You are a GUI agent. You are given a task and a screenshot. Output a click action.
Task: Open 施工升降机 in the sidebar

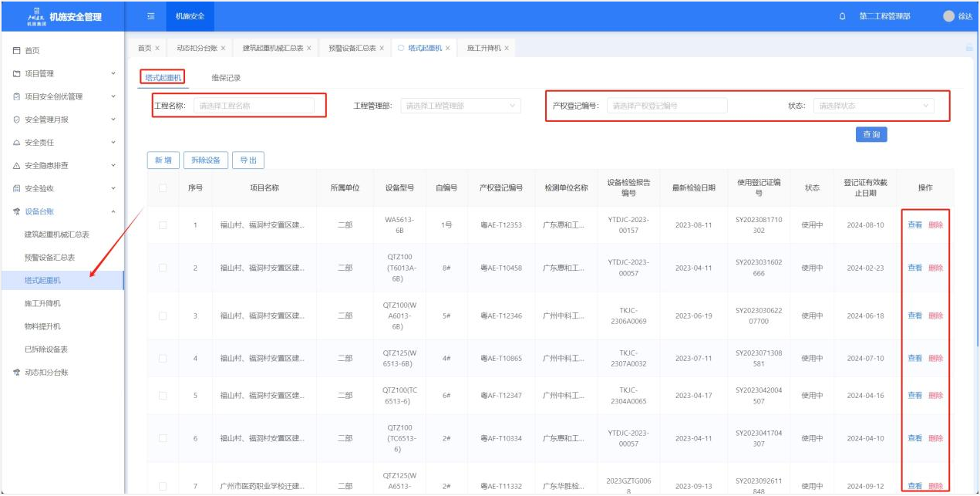[x=42, y=303]
